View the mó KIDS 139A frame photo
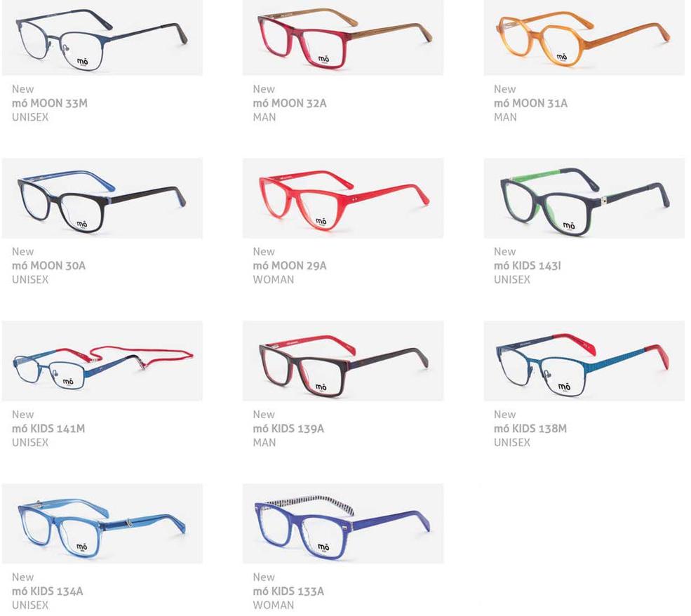Image resolution: width=691 pixels, height=616 pixels. coord(343,361)
